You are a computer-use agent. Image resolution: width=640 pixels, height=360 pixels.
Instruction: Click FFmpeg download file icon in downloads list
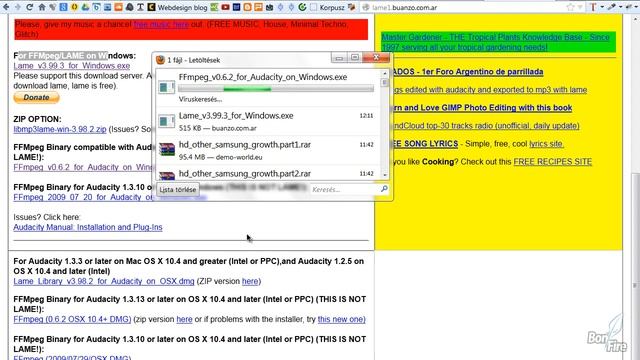coord(167,87)
